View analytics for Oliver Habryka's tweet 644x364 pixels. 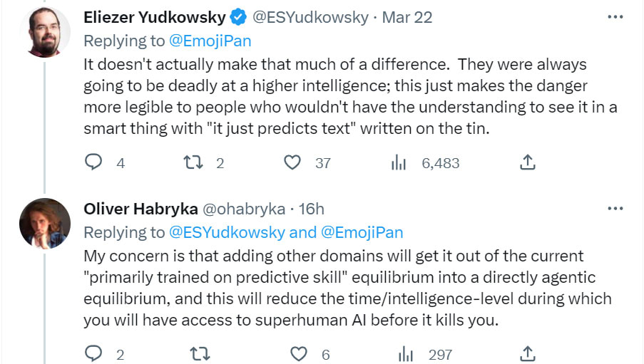point(405,353)
